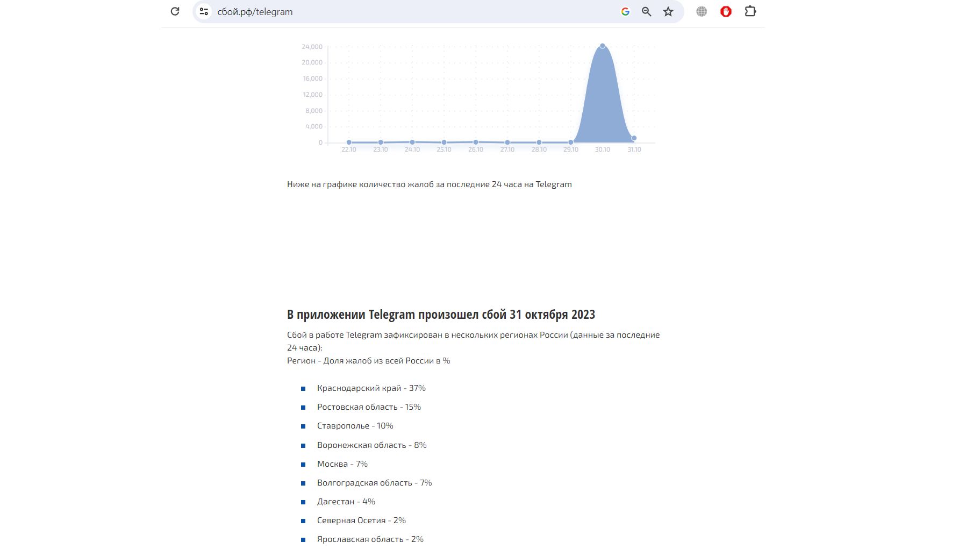
Task: Click the chart data point for 26.10
Action: (476, 142)
